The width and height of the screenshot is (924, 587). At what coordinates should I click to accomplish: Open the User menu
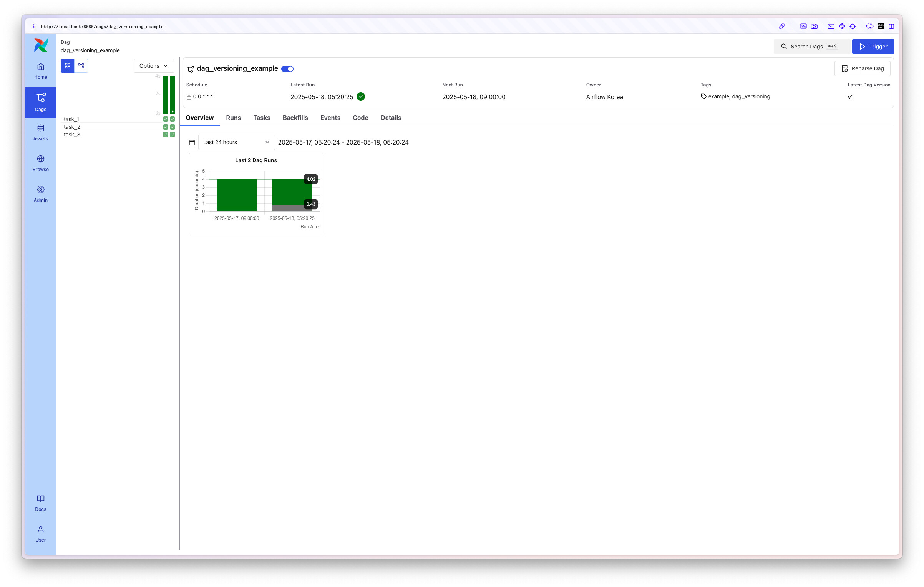(40, 534)
